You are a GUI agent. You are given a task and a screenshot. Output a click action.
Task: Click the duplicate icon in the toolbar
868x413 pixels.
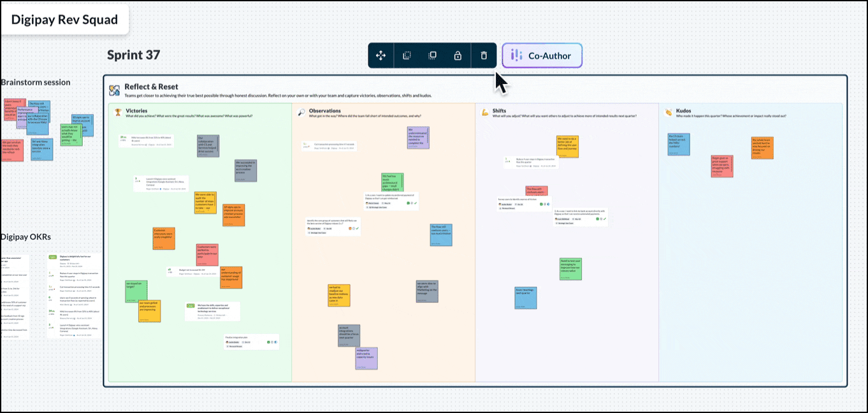point(432,56)
